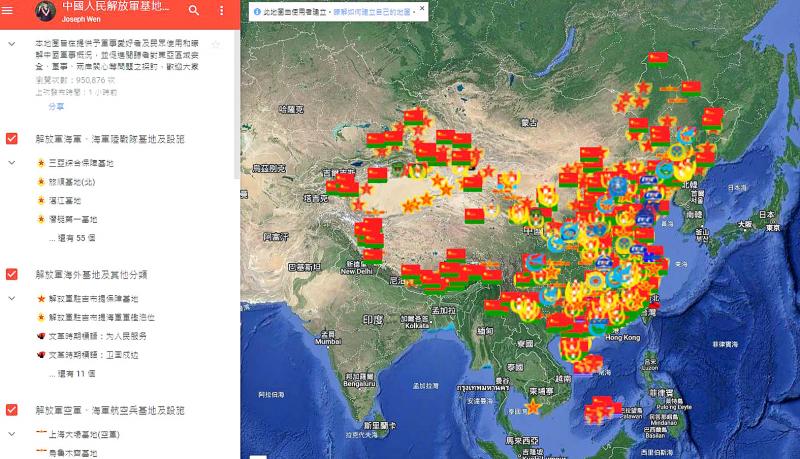Select 文革時期標語：為人民服務 list item
This screenshot has width=800, height=459.
[x=97, y=336]
